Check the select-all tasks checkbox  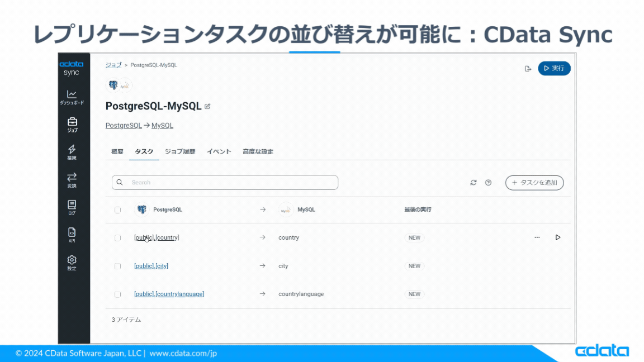click(x=117, y=209)
